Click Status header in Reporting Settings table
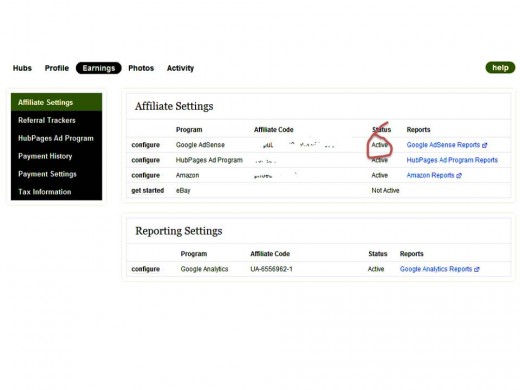The height and width of the screenshot is (390, 520). pos(378,254)
